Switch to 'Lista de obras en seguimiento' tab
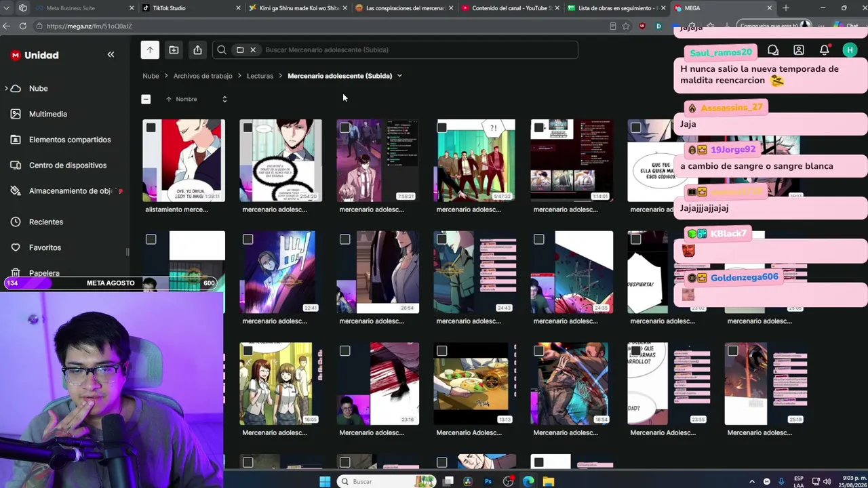Image resolution: width=868 pixels, height=488 pixels. pyautogui.click(x=617, y=8)
